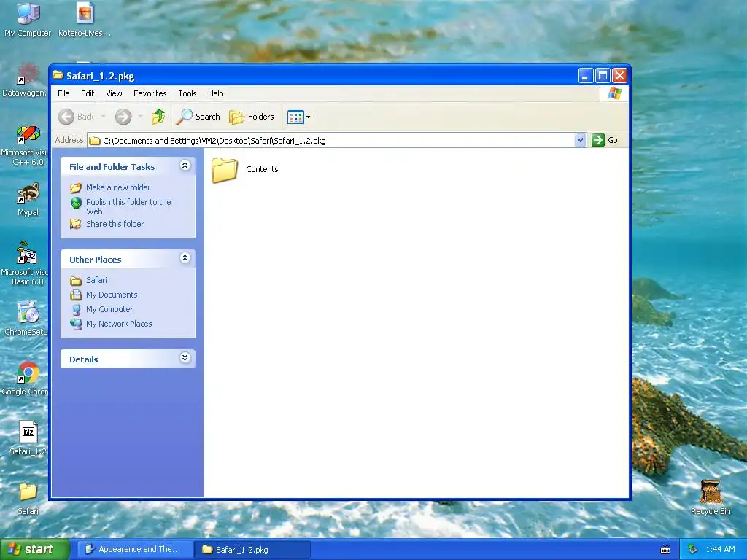Collapse the File and Folder Tasks panel
Viewport: 747px width, 560px height.
point(185,166)
